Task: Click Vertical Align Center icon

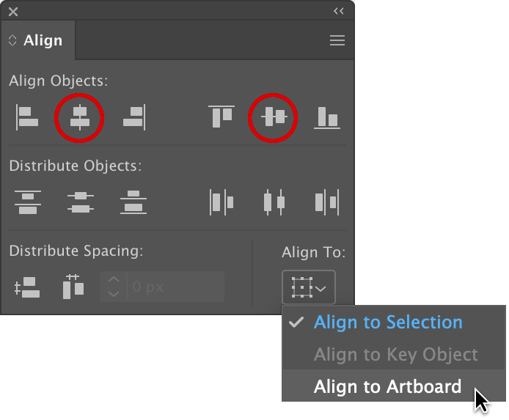Action: (274, 117)
